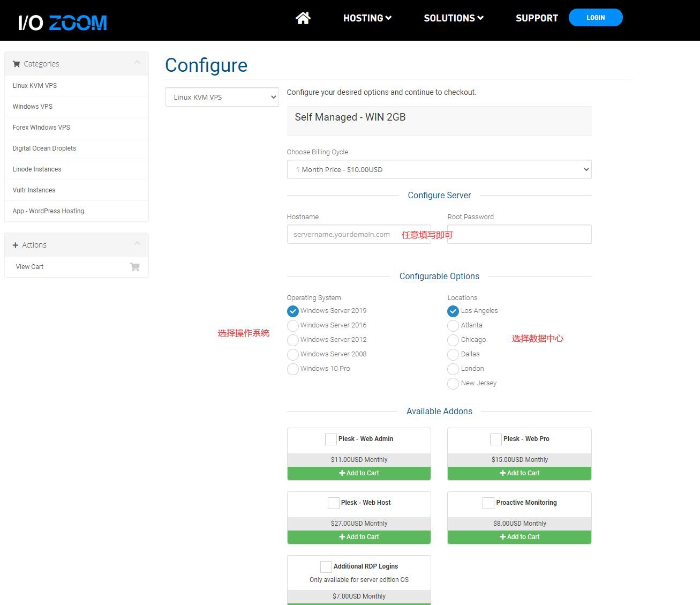Open the Linux KVM VPS product dropdown
700x605 pixels.
tap(222, 97)
